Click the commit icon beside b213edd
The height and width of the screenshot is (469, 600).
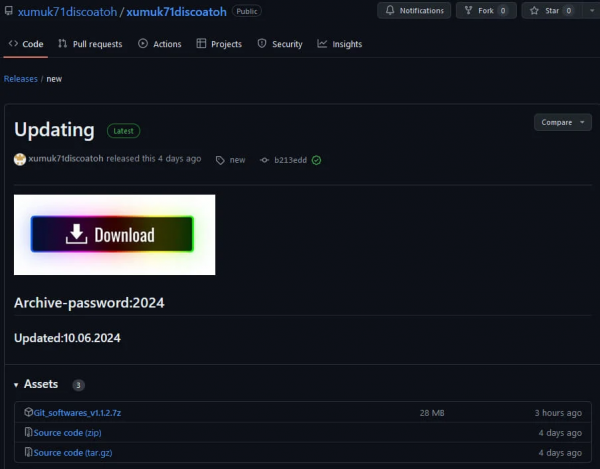click(x=264, y=160)
